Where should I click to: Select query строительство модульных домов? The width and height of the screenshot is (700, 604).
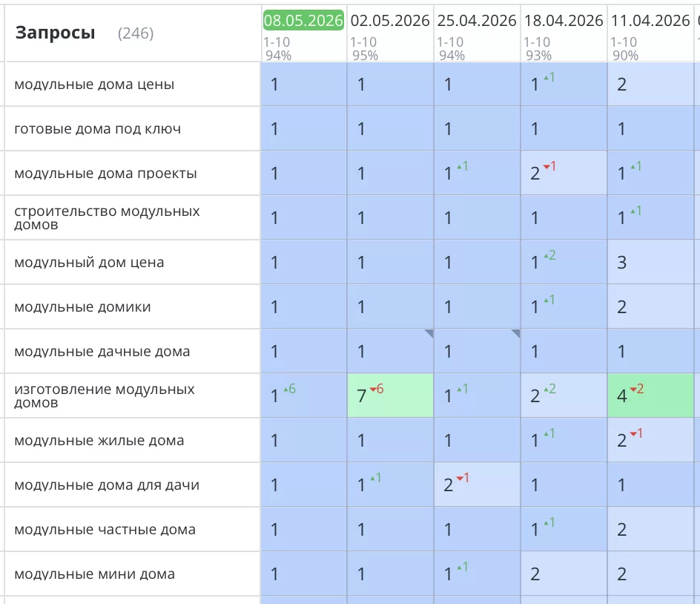point(107,217)
